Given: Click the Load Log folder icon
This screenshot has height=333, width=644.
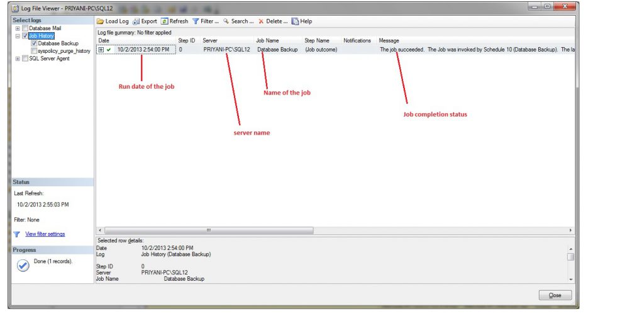Looking at the screenshot, I should click(100, 21).
